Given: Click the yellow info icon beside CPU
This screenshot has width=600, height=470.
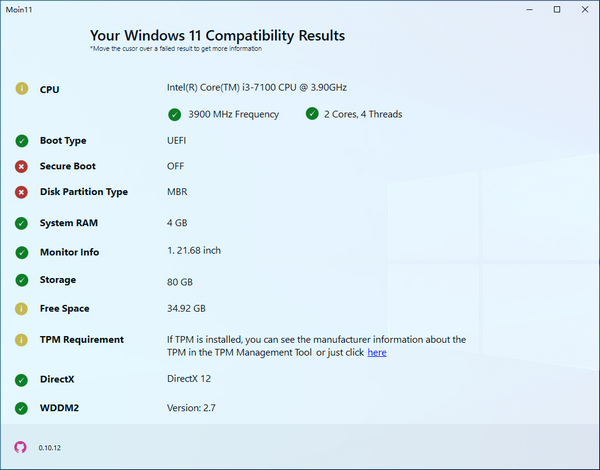Looking at the screenshot, I should pyautogui.click(x=22, y=88).
